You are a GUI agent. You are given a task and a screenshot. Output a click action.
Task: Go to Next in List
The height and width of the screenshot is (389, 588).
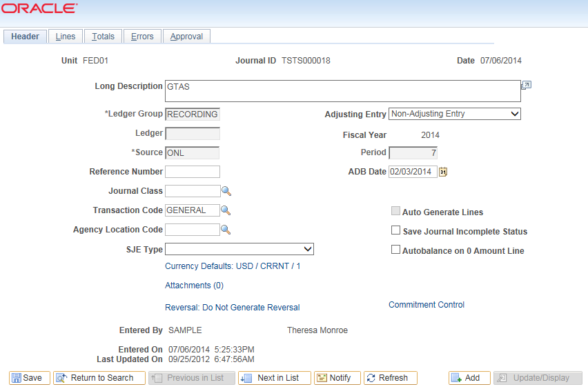pos(275,378)
